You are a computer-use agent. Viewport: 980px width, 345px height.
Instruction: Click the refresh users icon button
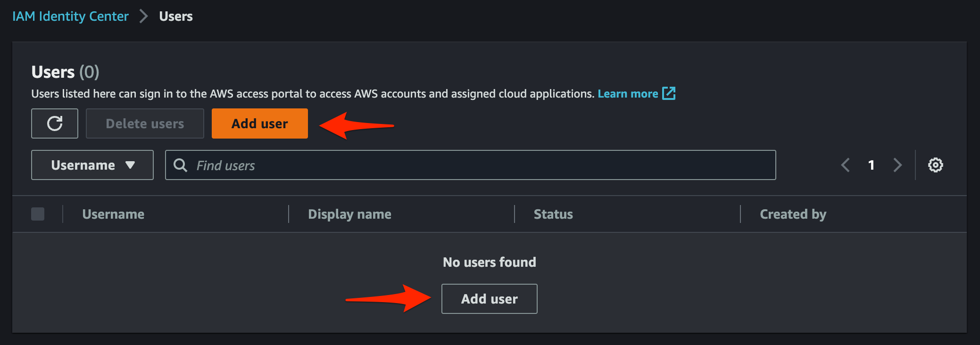(55, 123)
